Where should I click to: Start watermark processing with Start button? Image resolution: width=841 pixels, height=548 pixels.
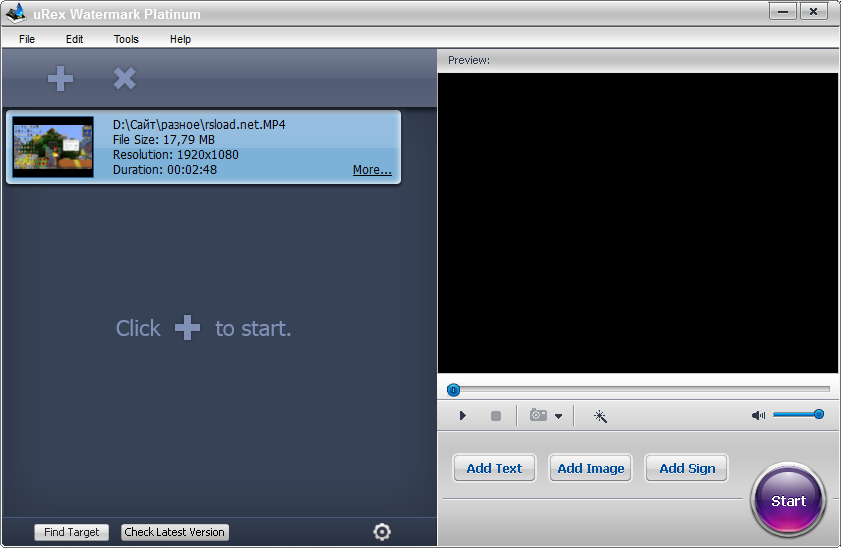(x=788, y=500)
